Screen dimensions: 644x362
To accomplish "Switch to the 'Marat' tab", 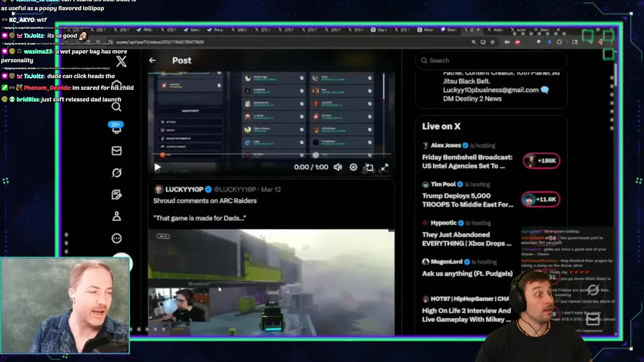I will [426, 30].
